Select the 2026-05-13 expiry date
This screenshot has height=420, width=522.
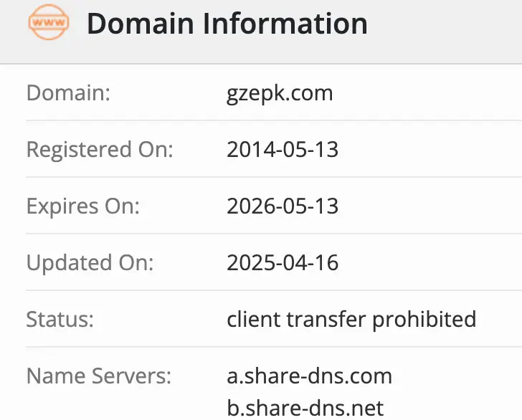click(283, 206)
